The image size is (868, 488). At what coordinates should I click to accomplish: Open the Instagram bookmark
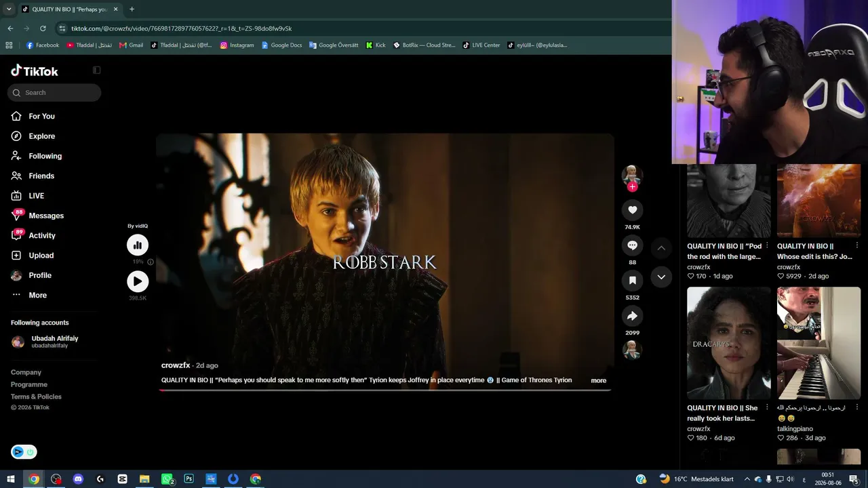[x=237, y=45]
